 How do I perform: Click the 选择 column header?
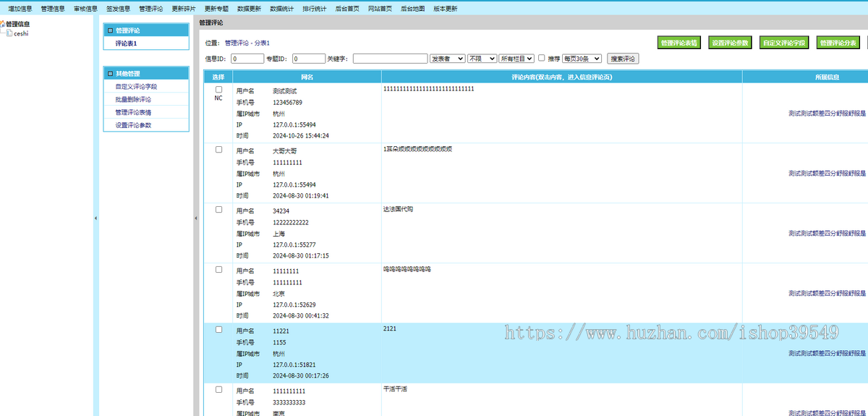[x=218, y=77]
